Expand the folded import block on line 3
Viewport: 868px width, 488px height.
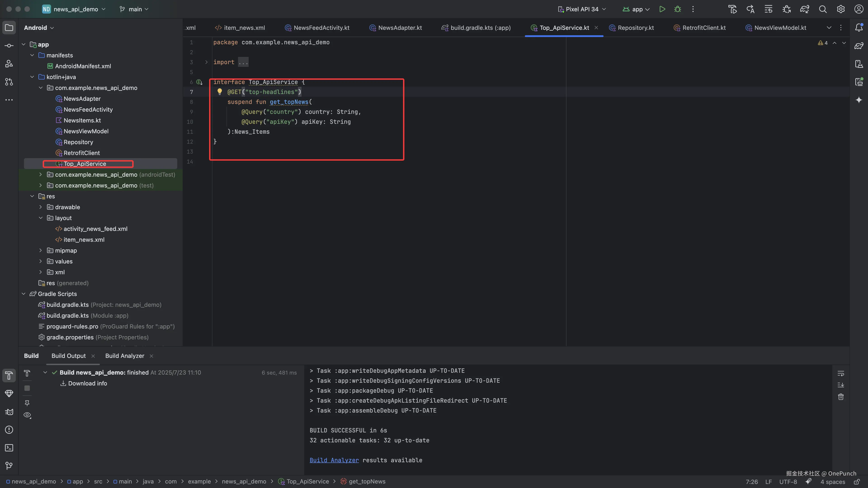[206, 62]
